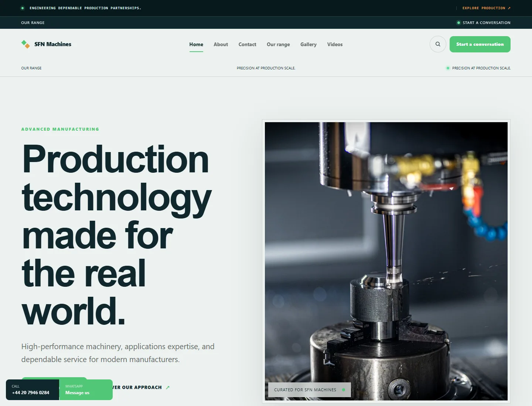Viewport: 532px width, 406px height.
Task: Open Our Range in the dark bar
Action: 33,23
